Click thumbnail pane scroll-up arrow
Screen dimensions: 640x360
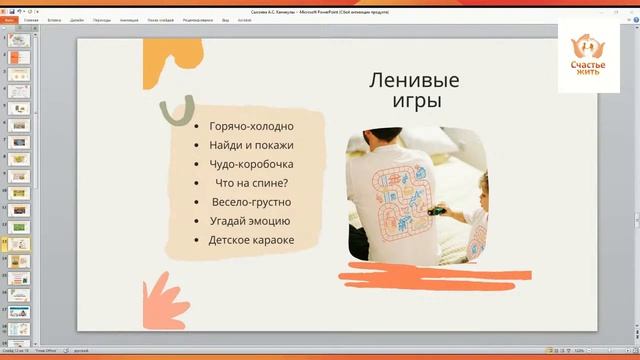pyautogui.click(x=35, y=35)
